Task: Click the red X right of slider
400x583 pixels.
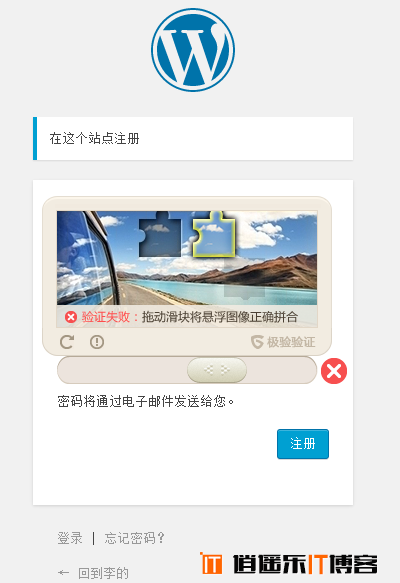Action: (334, 371)
